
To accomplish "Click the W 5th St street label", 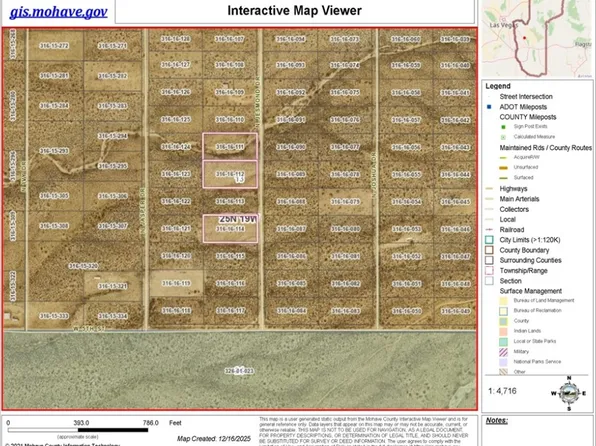I will pos(89,328).
